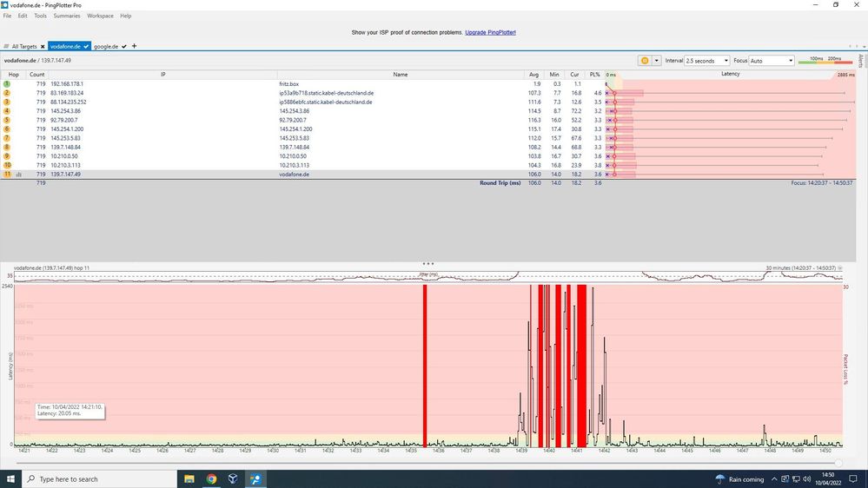Select hop 3 orange circle icon

[7, 102]
